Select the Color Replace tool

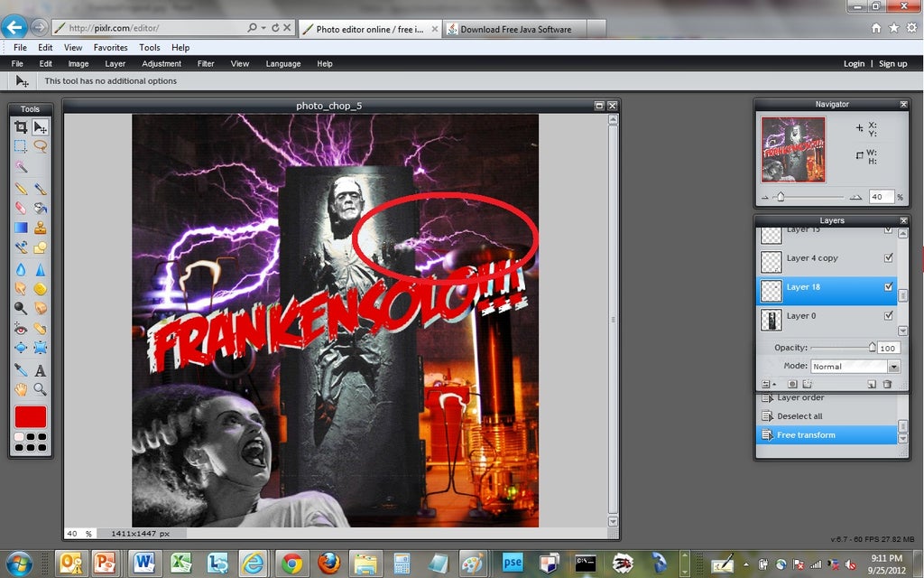point(21,247)
